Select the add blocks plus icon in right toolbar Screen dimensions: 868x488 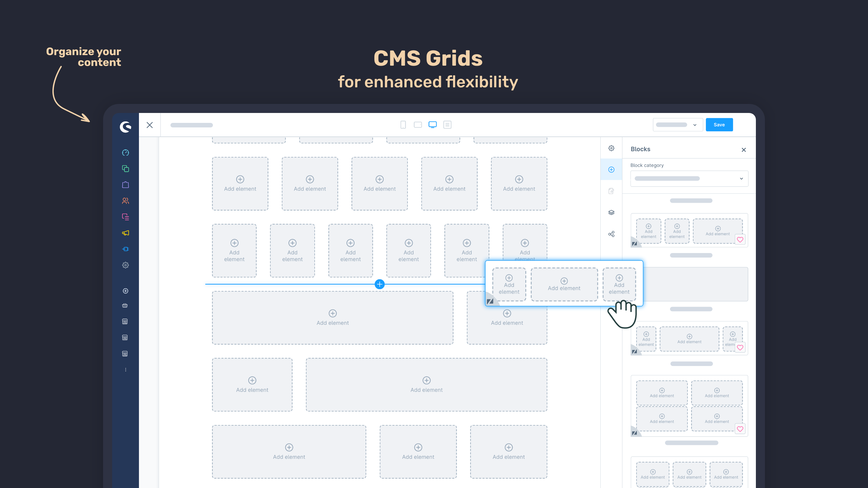pyautogui.click(x=611, y=170)
